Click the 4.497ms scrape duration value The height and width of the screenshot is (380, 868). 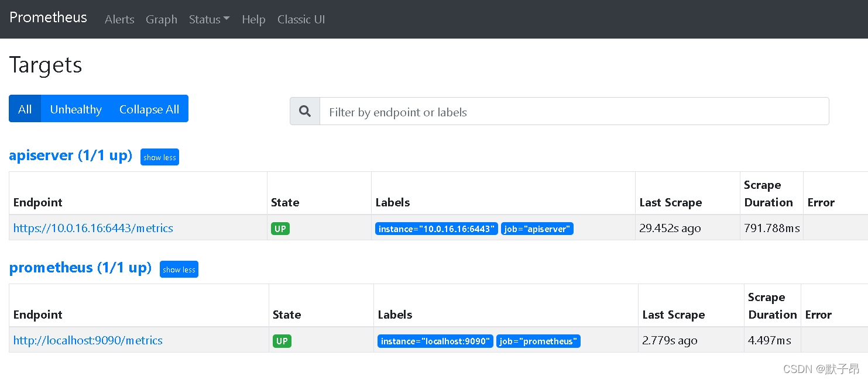tap(770, 340)
